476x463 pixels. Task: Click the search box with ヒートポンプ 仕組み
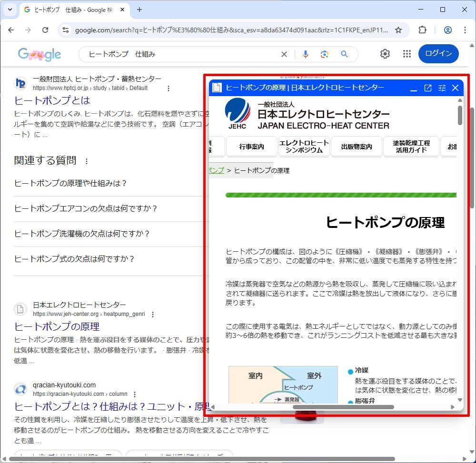(x=182, y=54)
